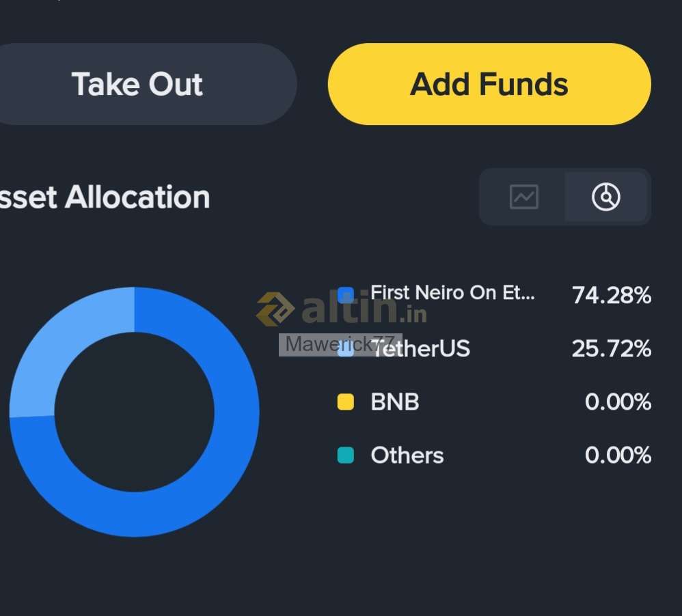Select the TetherUS asset label
The image size is (682, 616).
(420, 349)
